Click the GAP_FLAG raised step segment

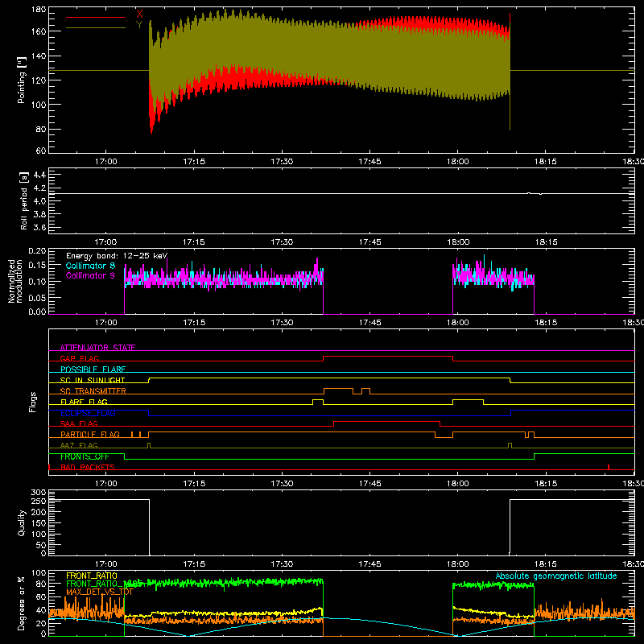pos(388,357)
